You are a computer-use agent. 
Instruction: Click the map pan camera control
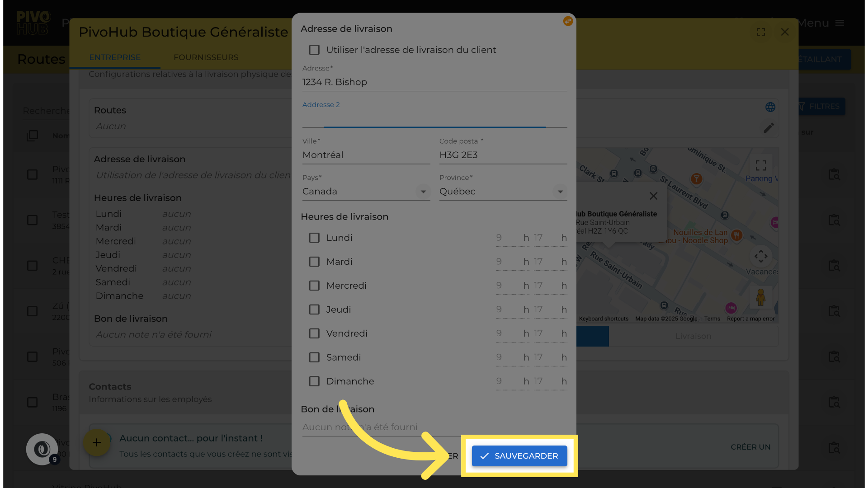coord(761,256)
